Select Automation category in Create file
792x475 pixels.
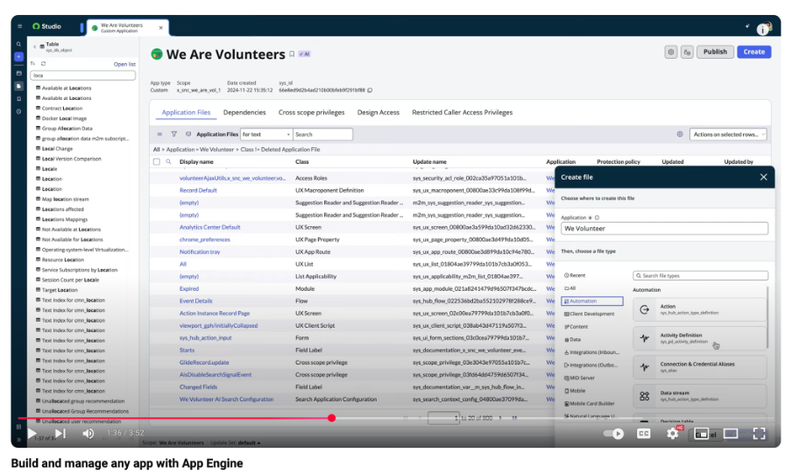(592, 301)
